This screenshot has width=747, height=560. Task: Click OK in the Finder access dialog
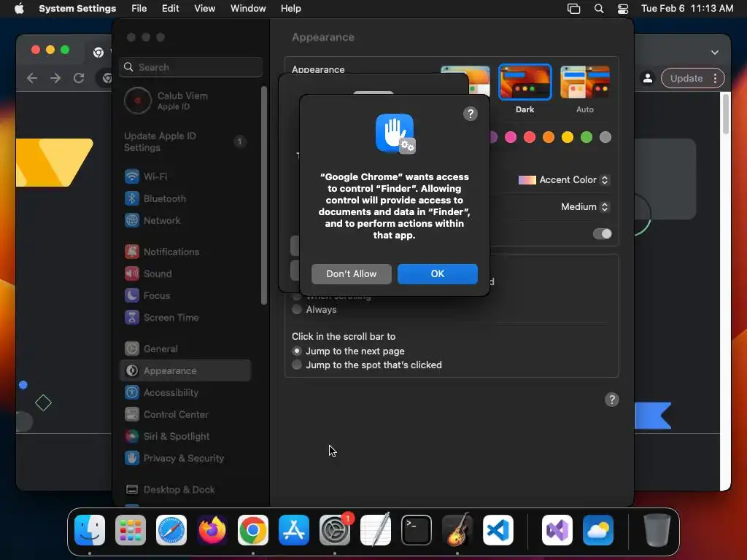[x=438, y=274]
